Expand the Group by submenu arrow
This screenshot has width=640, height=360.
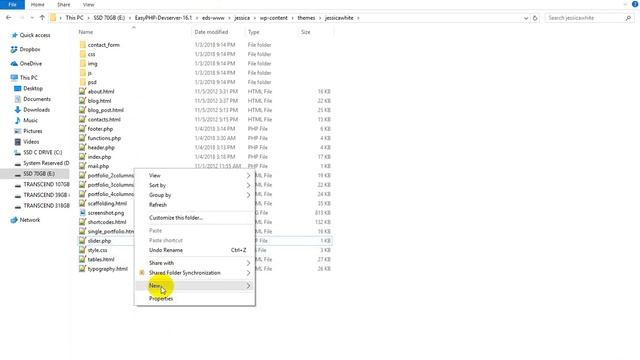(248, 195)
